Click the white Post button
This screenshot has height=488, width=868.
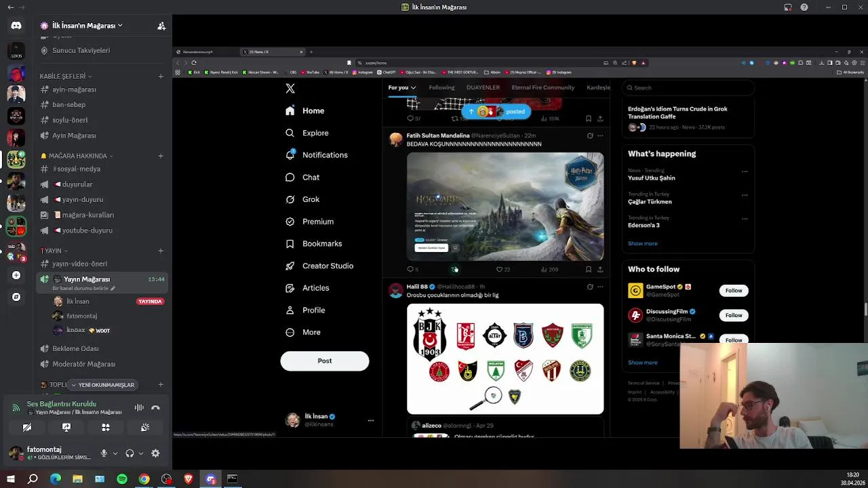point(325,361)
